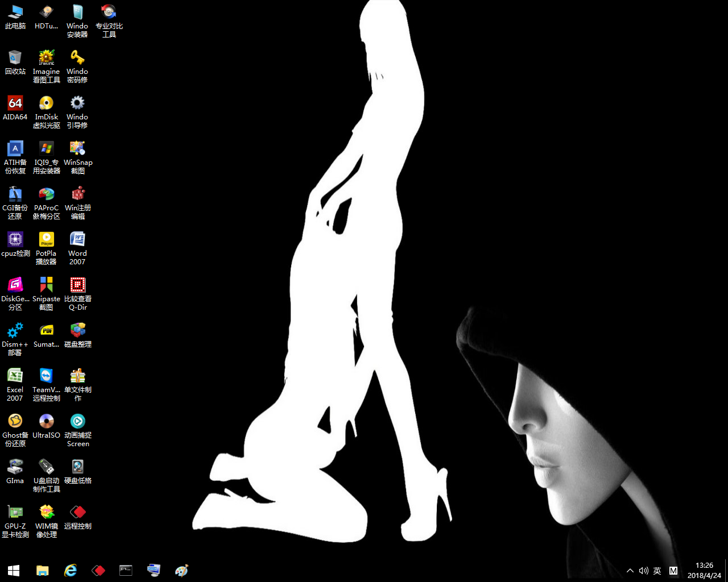Select the GPU-Z 显卡检测 icon
This screenshot has width=728, height=582.
point(15,521)
